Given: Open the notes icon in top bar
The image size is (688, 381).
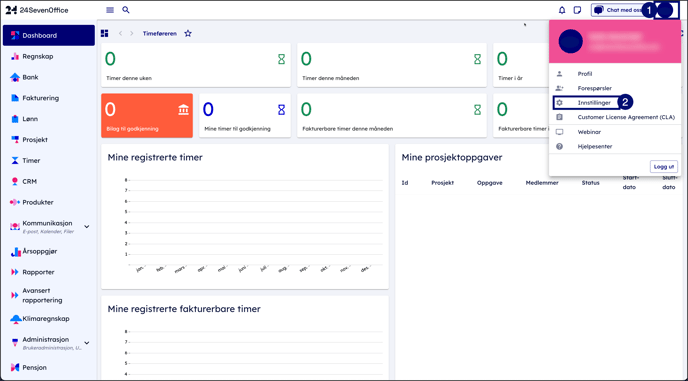Looking at the screenshot, I should [577, 10].
